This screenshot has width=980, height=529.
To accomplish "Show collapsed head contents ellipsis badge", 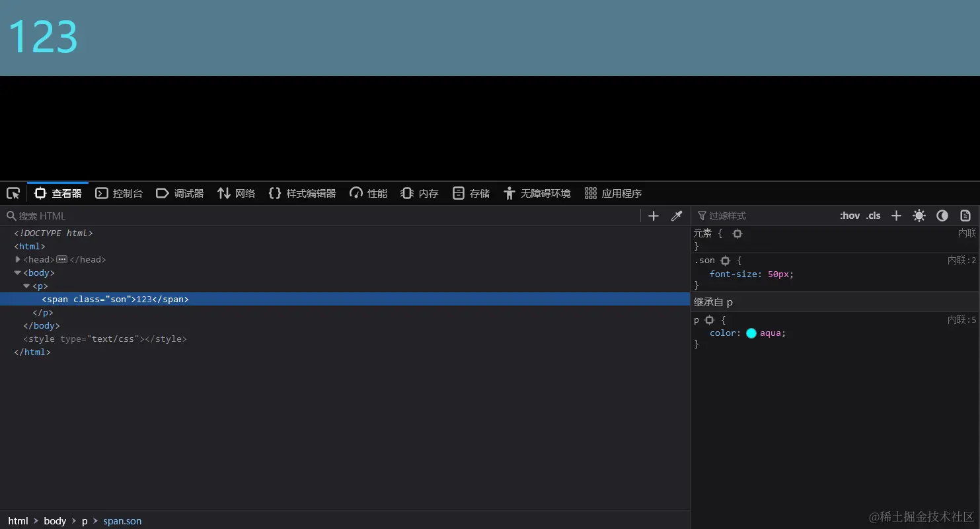I will click(62, 259).
